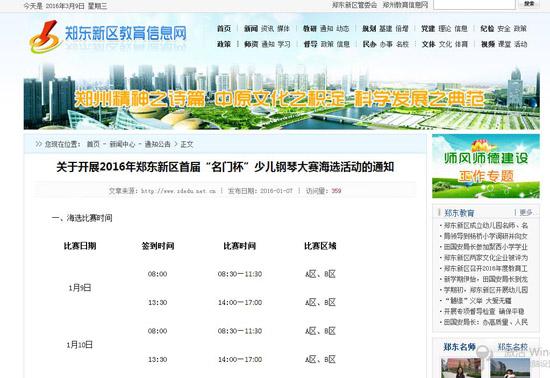
Task: Go to 新闻中心 in the breadcrumb
Action: [122, 144]
